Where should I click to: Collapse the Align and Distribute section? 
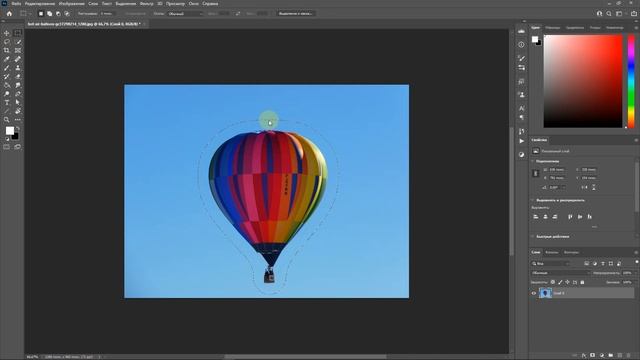533,200
